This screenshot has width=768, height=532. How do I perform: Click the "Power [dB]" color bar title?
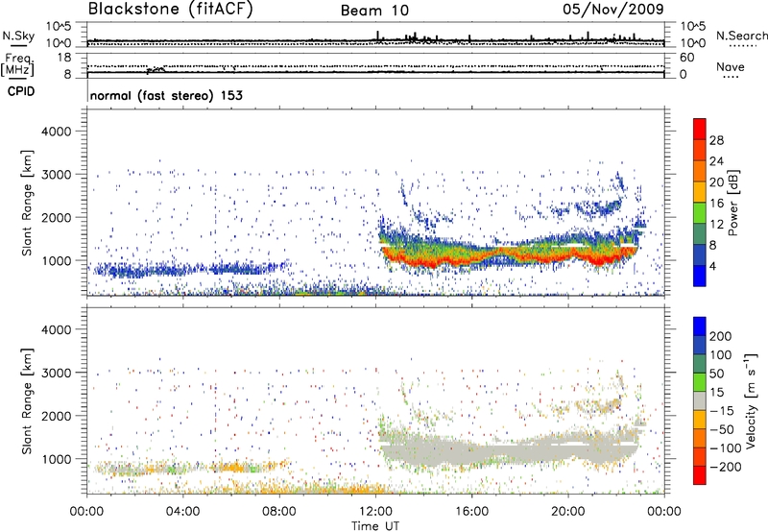pyautogui.click(x=732, y=203)
